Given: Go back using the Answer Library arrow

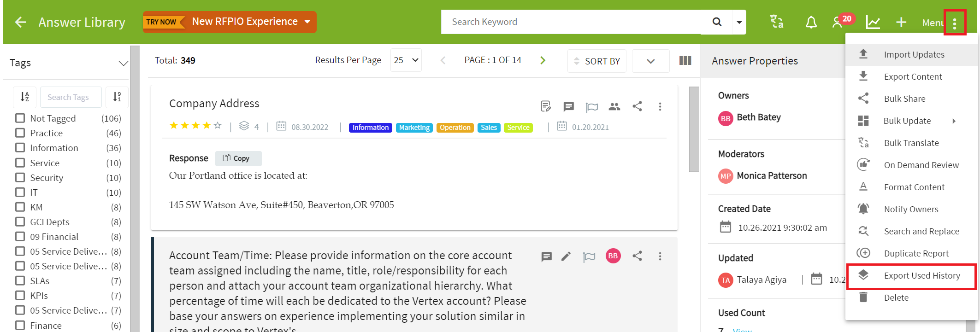Looking at the screenshot, I should [x=20, y=22].
